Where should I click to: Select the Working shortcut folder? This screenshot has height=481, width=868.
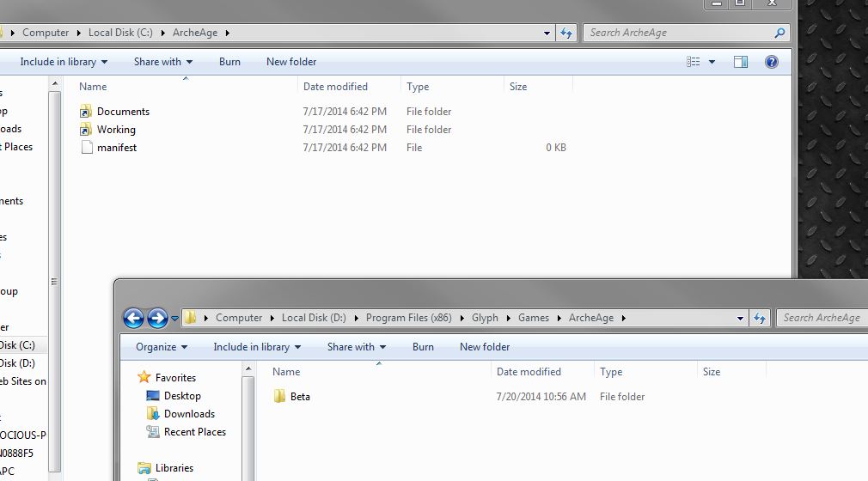[116, 130]
